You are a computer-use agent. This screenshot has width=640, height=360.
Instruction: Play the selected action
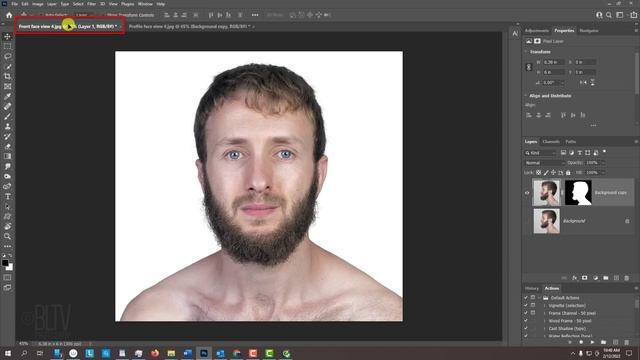[592, 342]
